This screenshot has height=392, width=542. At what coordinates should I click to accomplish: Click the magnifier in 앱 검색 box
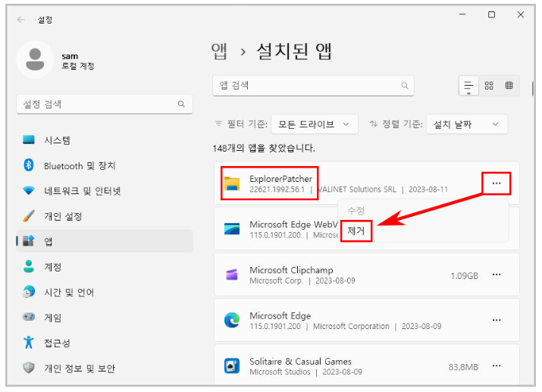pyautogui.click(x=405, y=86)
